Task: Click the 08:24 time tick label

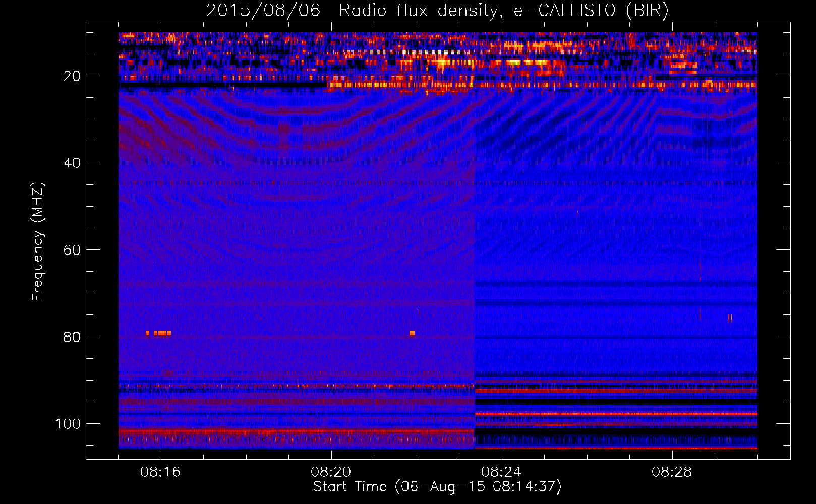Action: [x=501, y=472]
